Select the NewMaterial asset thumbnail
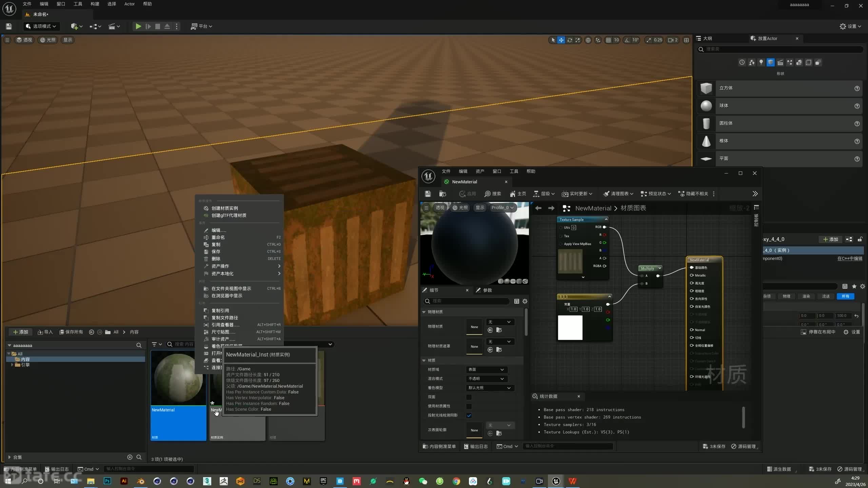868x488 pixels. 178,378
